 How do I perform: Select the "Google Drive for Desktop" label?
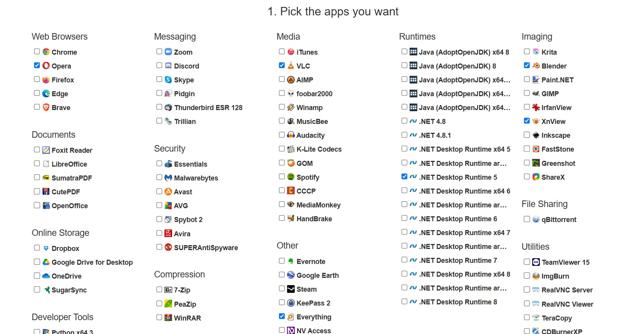point(92,262)
